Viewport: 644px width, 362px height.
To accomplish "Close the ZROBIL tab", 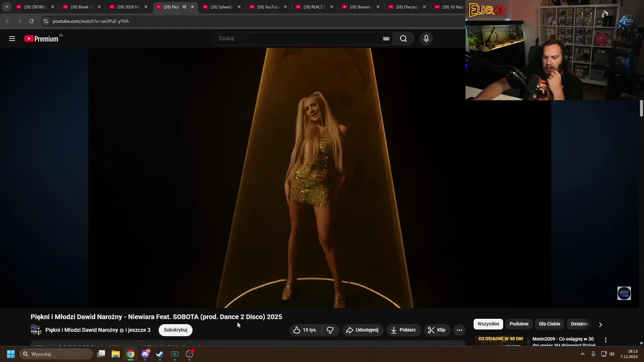I will [52, 7].
